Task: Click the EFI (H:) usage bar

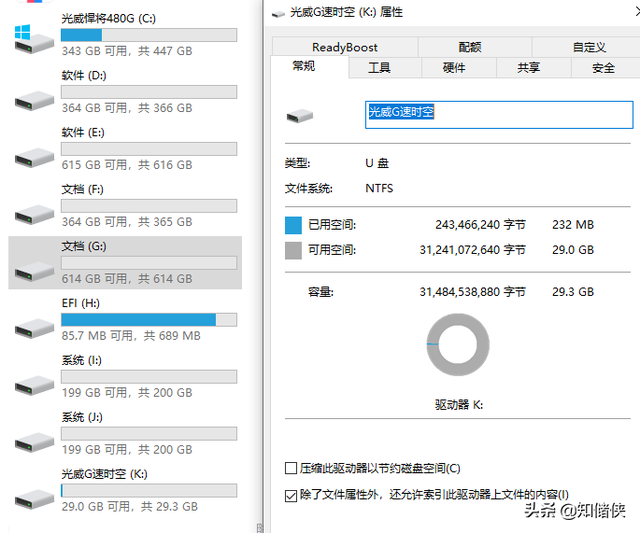Action: (x=149, y=320)
